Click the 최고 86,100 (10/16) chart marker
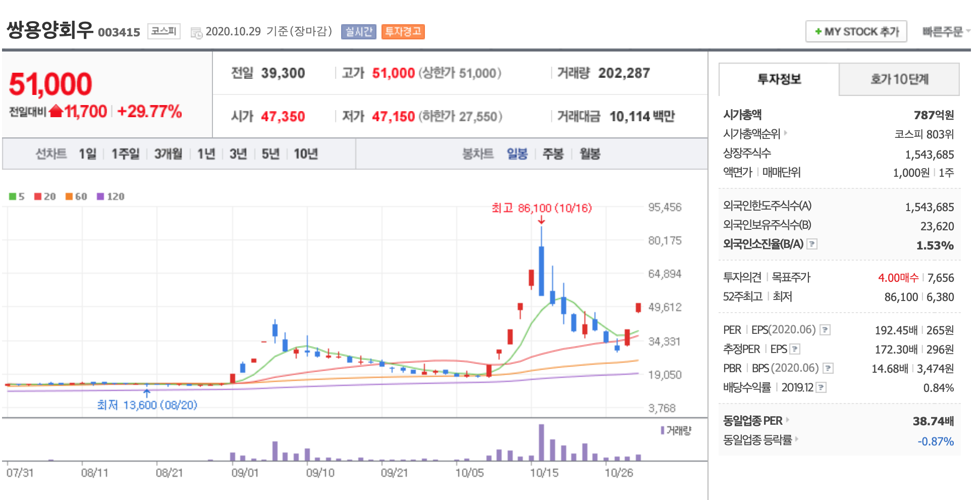 point(541,208)
